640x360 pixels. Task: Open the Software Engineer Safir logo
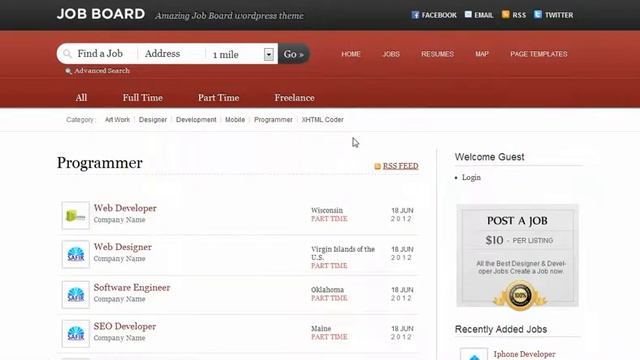(x=76, y=295)
